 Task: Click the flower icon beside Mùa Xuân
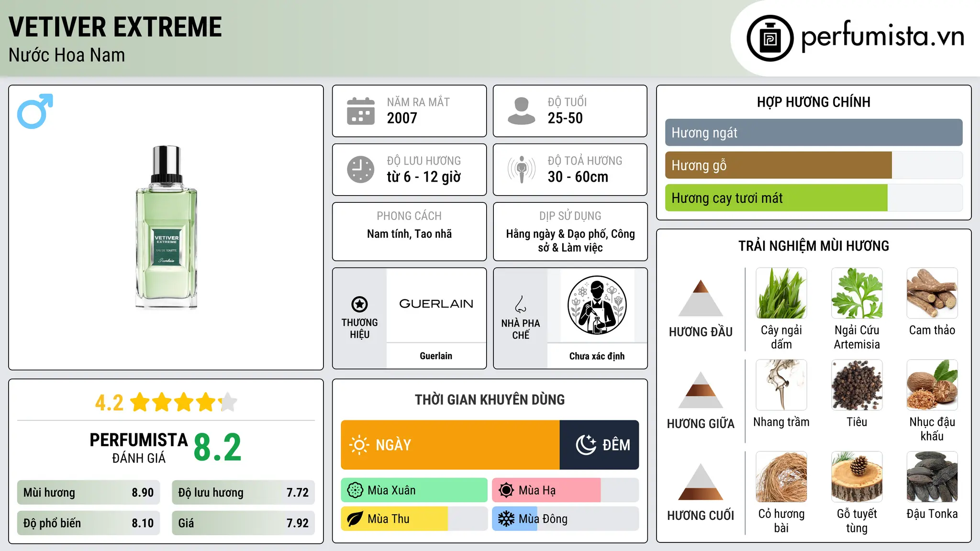point(355,490)
